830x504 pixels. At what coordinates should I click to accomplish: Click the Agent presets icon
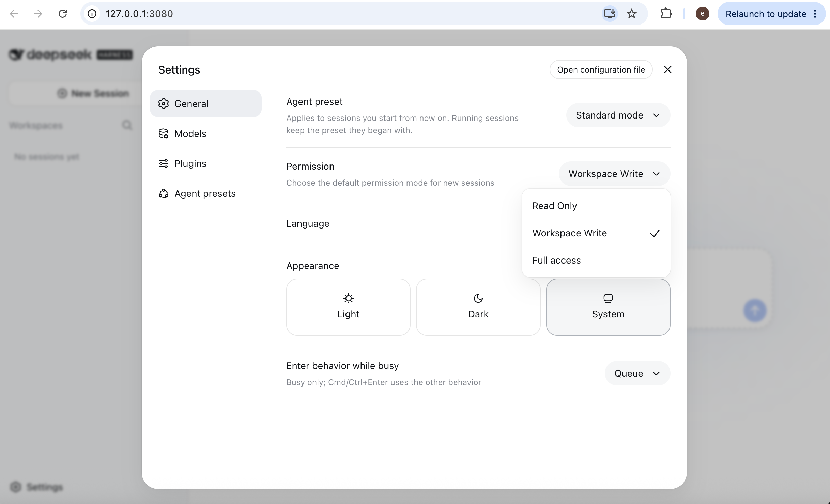164,193
